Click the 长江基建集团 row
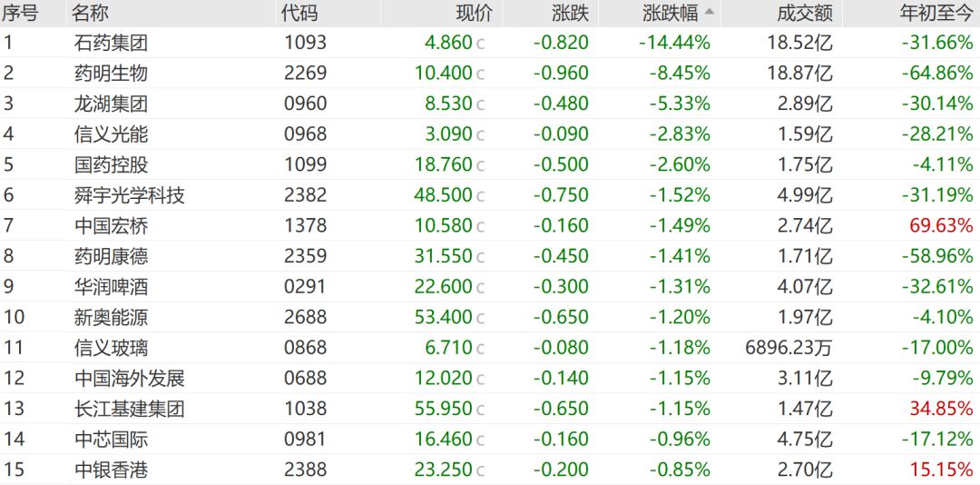Screen dimensions: 980x485 pos(490,409)
